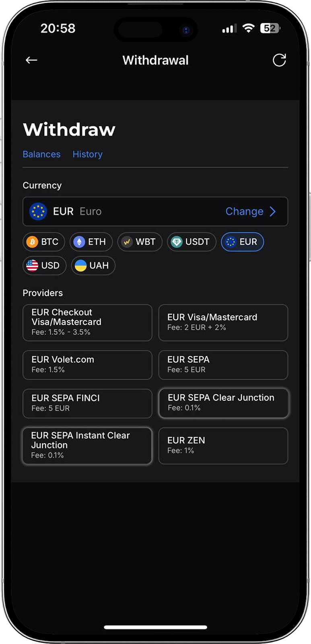
Task: Select the EUR currency chip
Action: coord(243,242)
